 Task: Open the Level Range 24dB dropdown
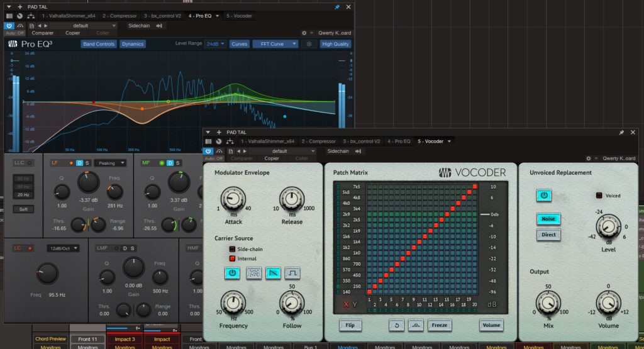[216, 44]
